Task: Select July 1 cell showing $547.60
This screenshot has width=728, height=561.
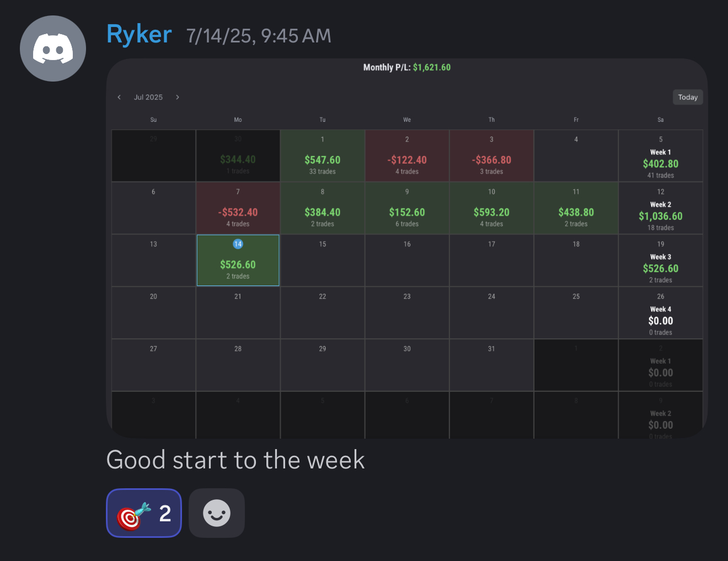Action: coord(323,155)
